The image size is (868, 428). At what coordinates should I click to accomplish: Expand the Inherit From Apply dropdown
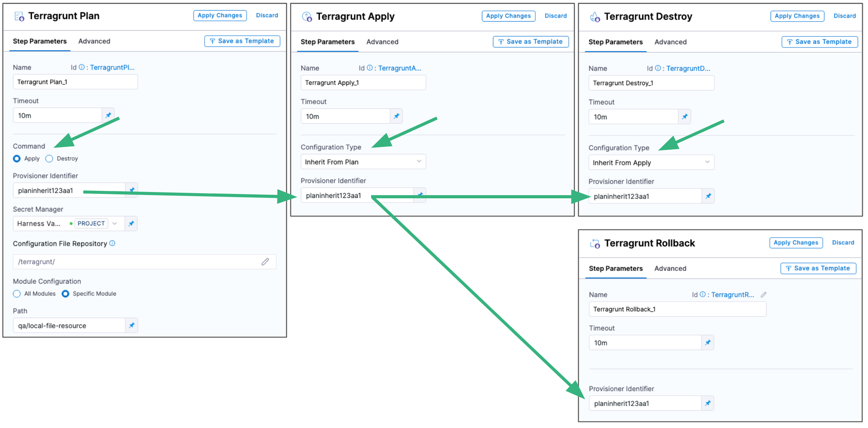(651, 163)
